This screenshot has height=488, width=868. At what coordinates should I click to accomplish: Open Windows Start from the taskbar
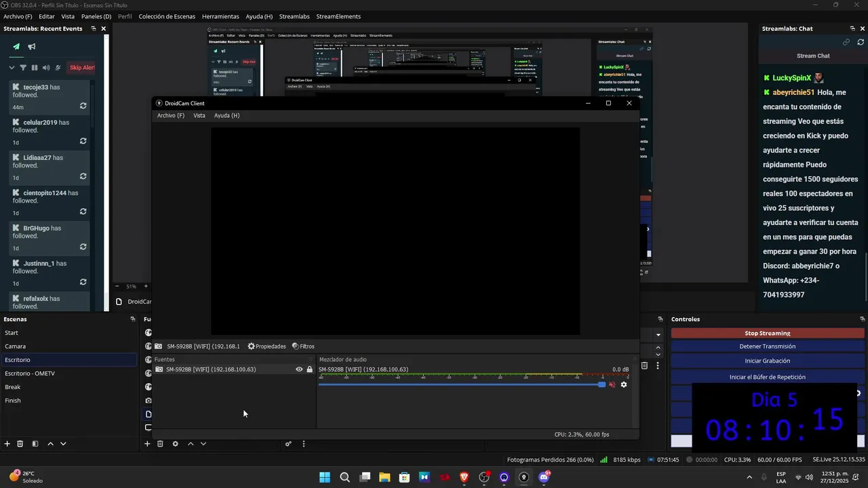click(325, 477)
